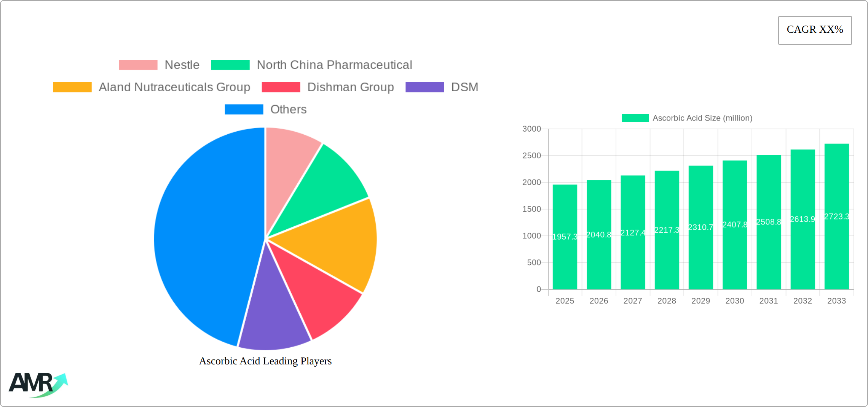Click the Ascorbic Acid Size legend swatch
The width and height of the screenshot is (868, 407).
pyautogui.click(x=635, y=118)
